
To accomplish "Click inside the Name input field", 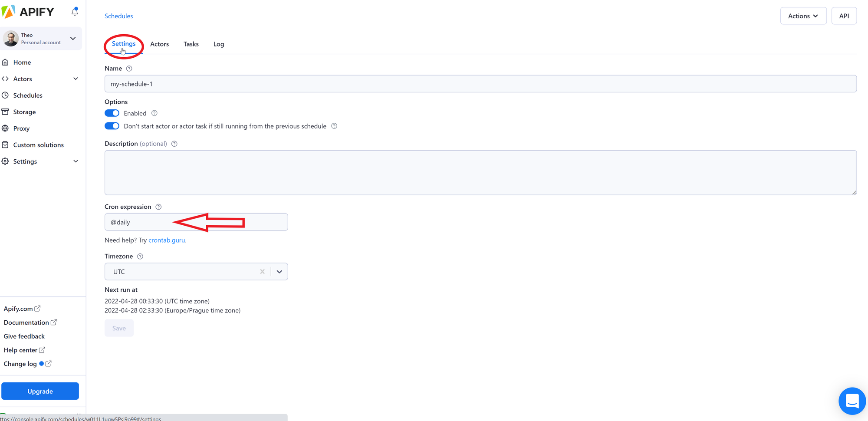I will [x=304, y=83].
